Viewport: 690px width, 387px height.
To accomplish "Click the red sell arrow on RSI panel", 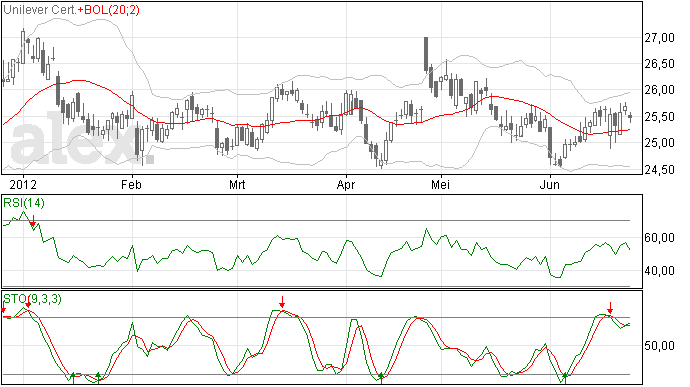I will [x=33, y=221].
